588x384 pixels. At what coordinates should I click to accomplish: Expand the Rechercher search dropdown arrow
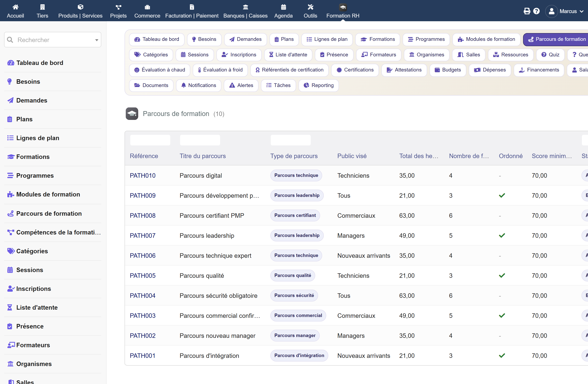click(97, 40)
